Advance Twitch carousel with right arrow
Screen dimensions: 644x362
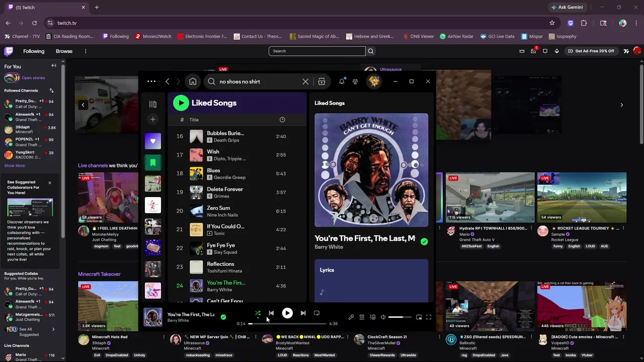(x=621, y=105)
